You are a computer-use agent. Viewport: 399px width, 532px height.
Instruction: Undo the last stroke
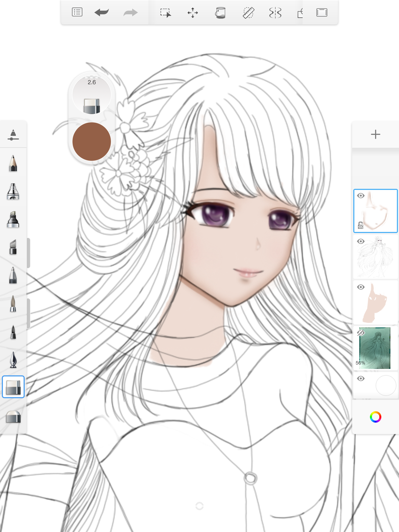[101, 12]
